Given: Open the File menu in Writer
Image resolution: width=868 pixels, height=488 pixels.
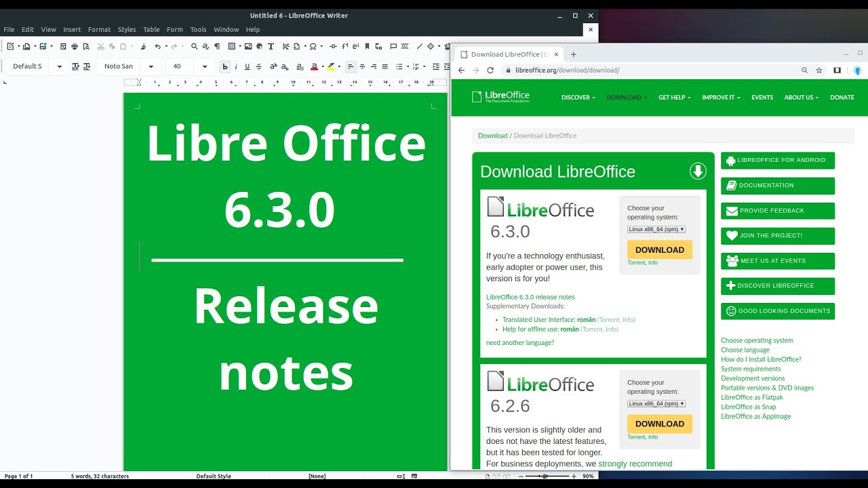Looking at the screenshot, I should point(9,29).
